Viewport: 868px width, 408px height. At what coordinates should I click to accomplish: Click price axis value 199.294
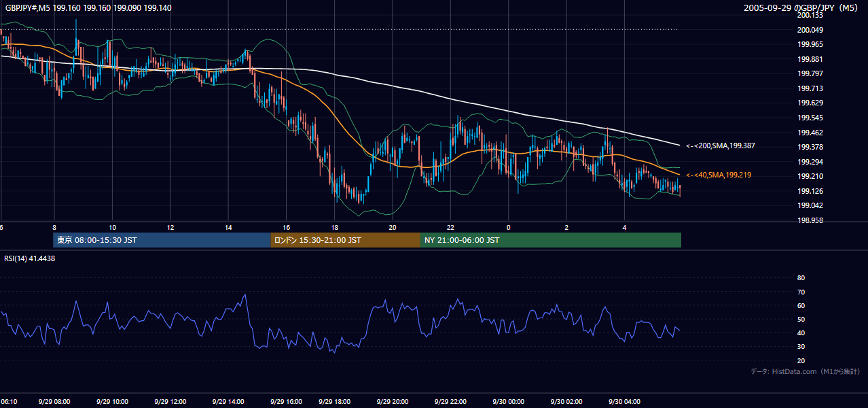(810, 162)
